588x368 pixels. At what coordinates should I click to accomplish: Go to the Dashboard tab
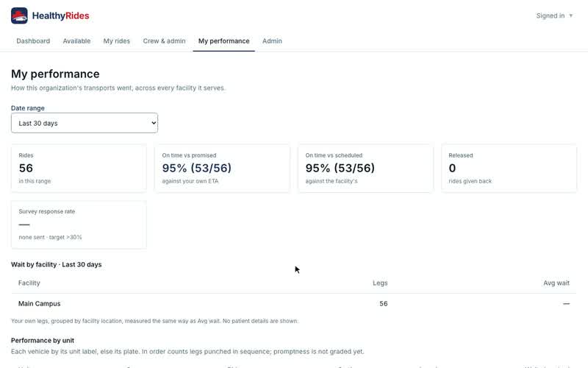click(33, 41)
